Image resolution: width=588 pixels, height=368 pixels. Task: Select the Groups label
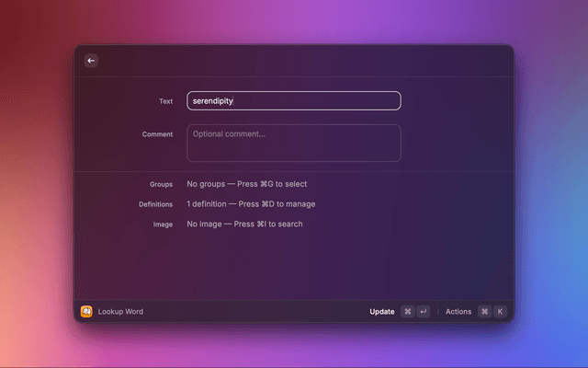pyautogui.click(x=161, y=184)
